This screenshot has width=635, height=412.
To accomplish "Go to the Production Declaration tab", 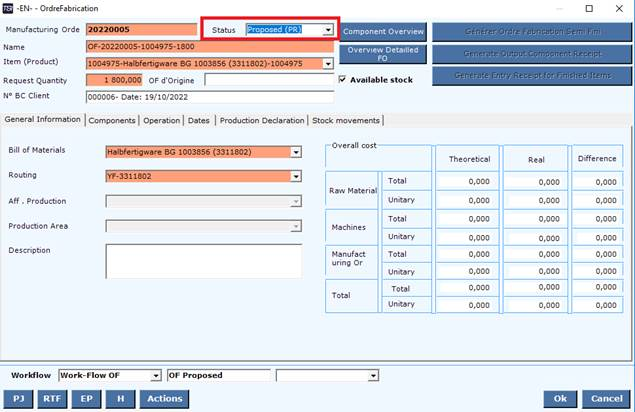I will (262, 120).
